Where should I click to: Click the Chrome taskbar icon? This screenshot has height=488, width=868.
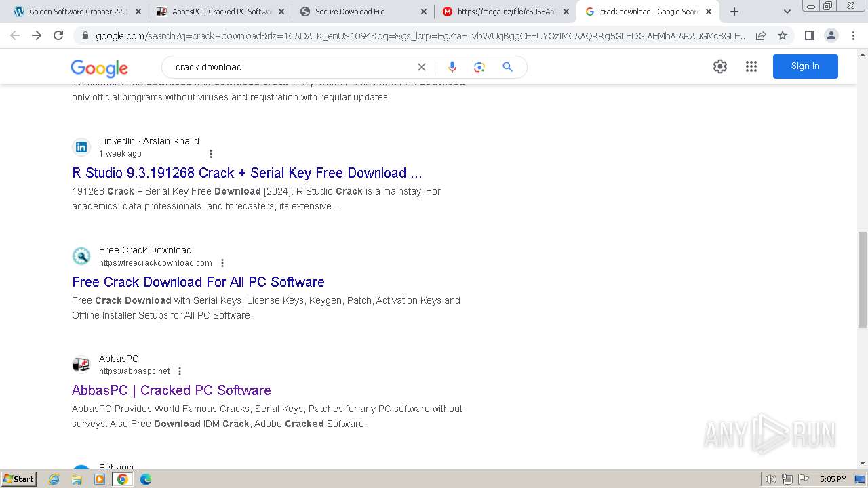pyautogui.click(x=123, y=479)
